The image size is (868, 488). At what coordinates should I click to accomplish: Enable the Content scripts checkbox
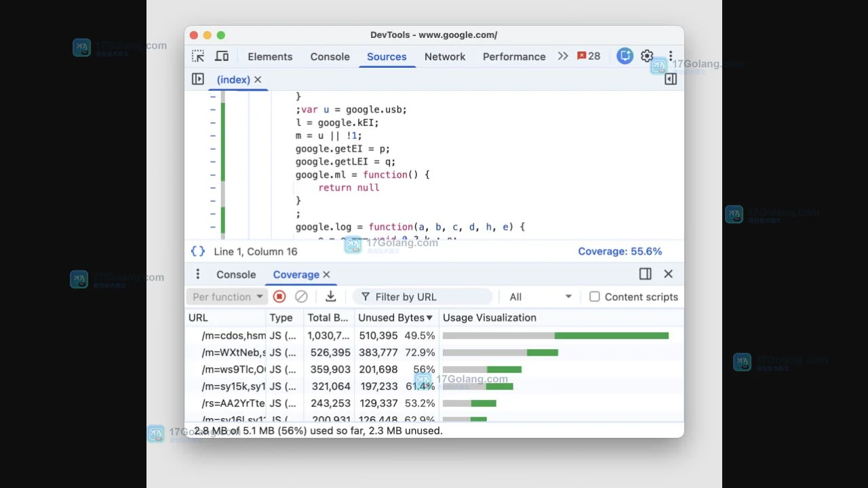(x=595, y=297)
